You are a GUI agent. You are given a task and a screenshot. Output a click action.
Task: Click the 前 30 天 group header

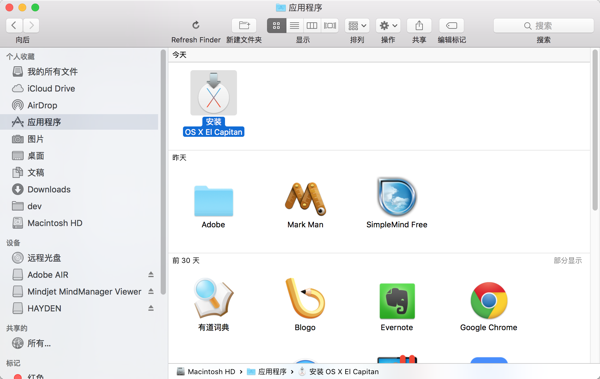186,261
